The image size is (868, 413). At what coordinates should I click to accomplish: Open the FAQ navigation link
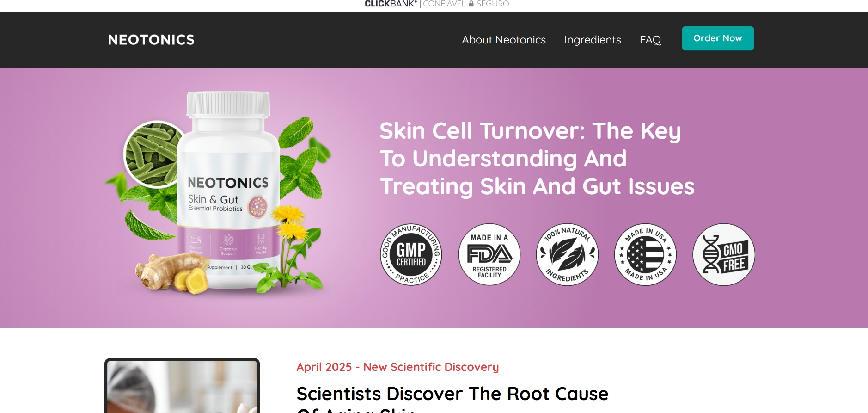click(x=650, y=40)
